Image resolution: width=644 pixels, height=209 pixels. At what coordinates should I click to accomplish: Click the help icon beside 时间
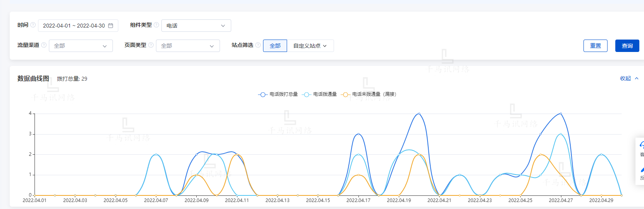click(33, 25)
